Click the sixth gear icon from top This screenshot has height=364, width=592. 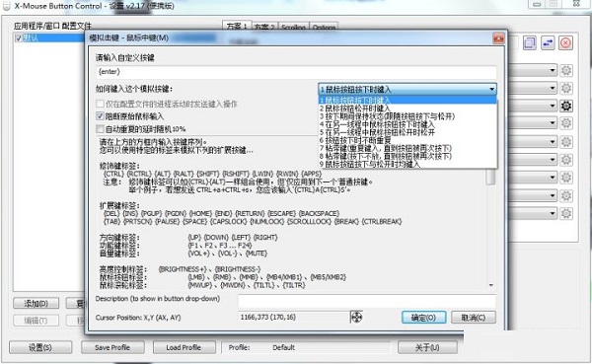(x=566, y=160)
